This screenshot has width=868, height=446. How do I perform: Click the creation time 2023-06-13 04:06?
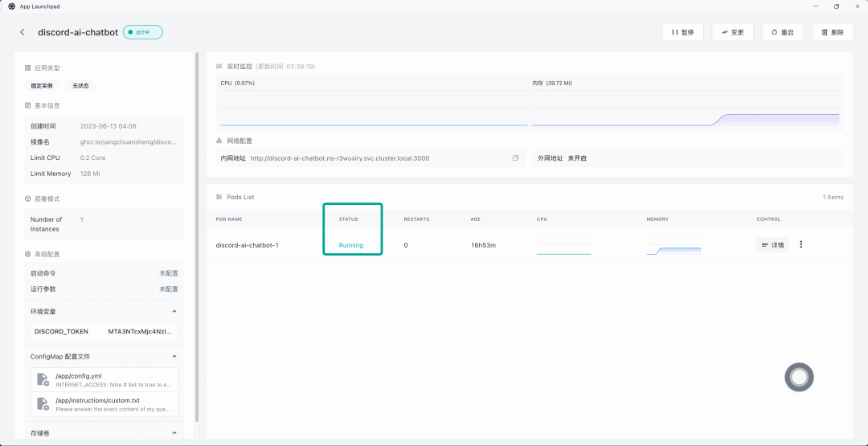pyautogui.click(x=108, y=126)
